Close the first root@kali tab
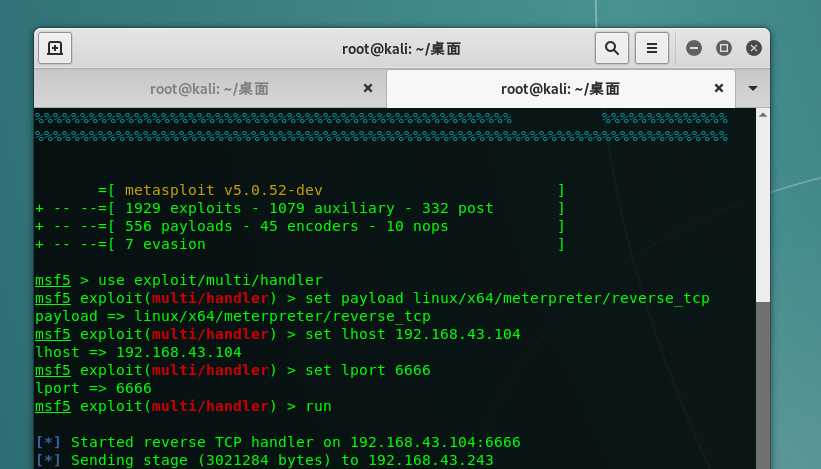821x469 pixels. click(368, 88)
